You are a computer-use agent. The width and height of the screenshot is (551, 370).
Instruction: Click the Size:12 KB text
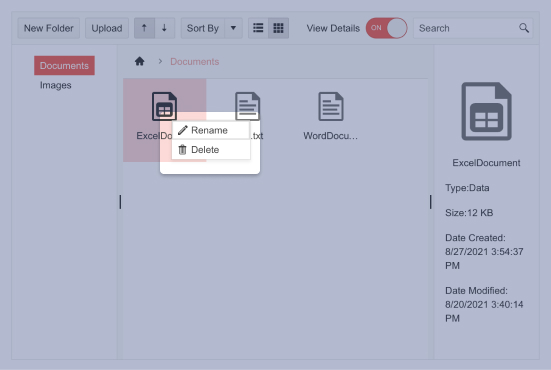coord(469,213)
